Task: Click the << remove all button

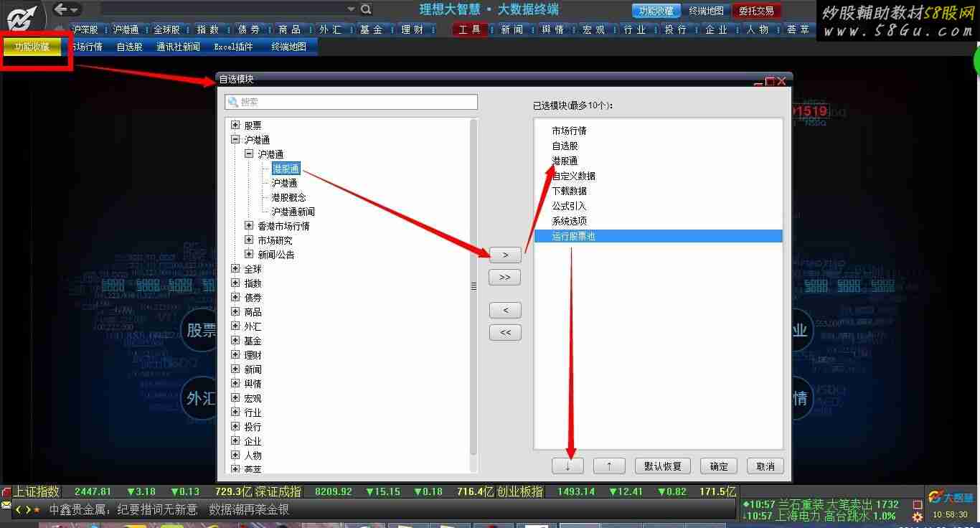Action: (x=505, y=332)
